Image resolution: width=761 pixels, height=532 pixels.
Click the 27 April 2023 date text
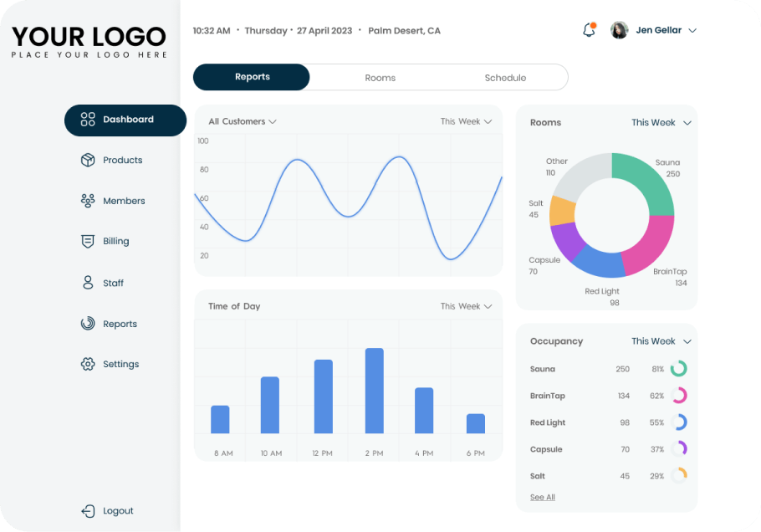pos(324,31)
